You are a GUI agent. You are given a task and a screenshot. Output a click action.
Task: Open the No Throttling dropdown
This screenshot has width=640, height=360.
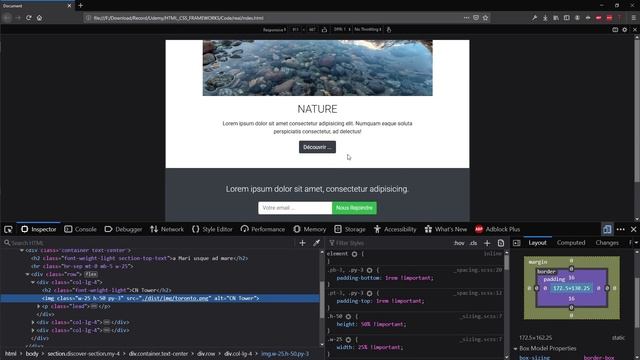[368, 29]
